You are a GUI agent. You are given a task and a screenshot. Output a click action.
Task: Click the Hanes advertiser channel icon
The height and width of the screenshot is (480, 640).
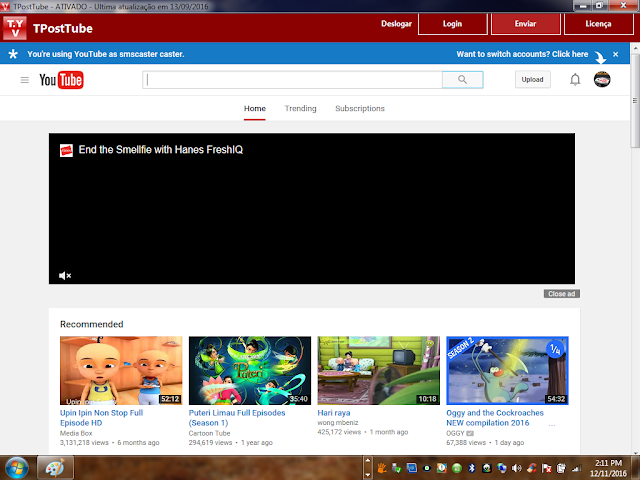pos(66,150)
